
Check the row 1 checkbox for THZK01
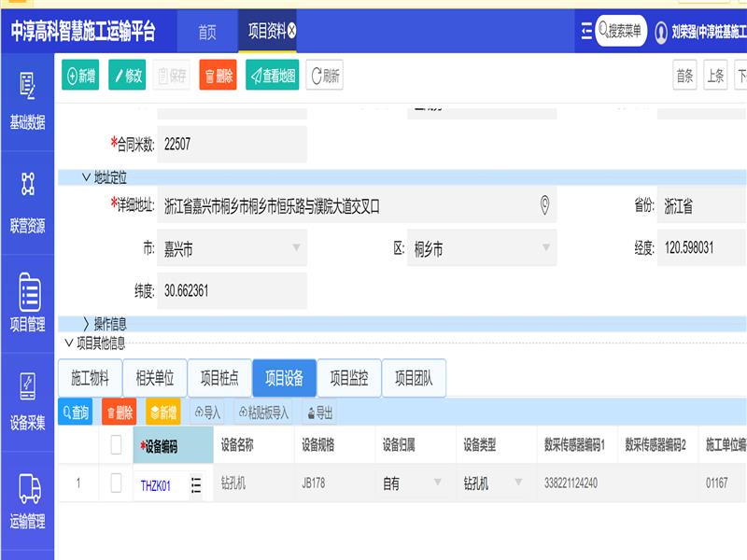point(117,483)
